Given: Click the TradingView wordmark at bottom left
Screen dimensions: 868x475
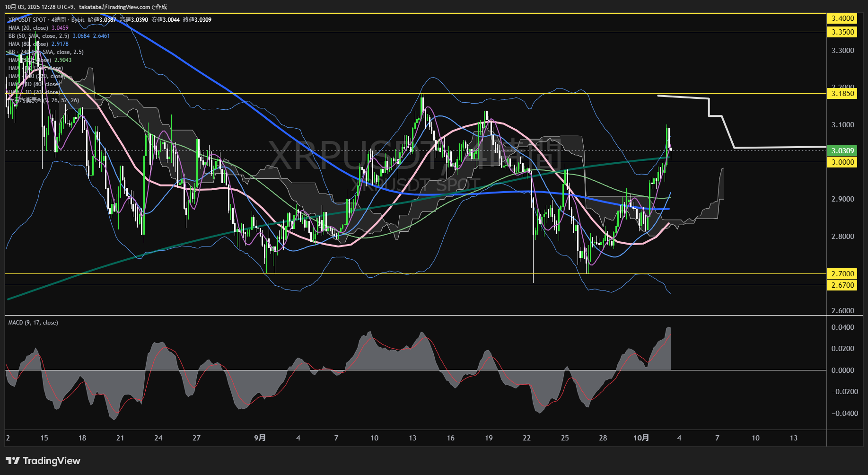Looking at the screenshot, I should [x=52, y=461].
